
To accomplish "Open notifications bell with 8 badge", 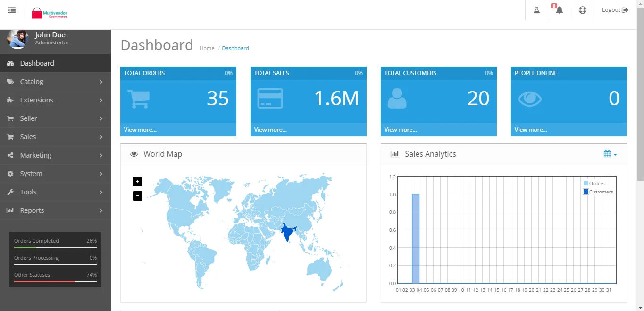I will click(x=559, y=10).
